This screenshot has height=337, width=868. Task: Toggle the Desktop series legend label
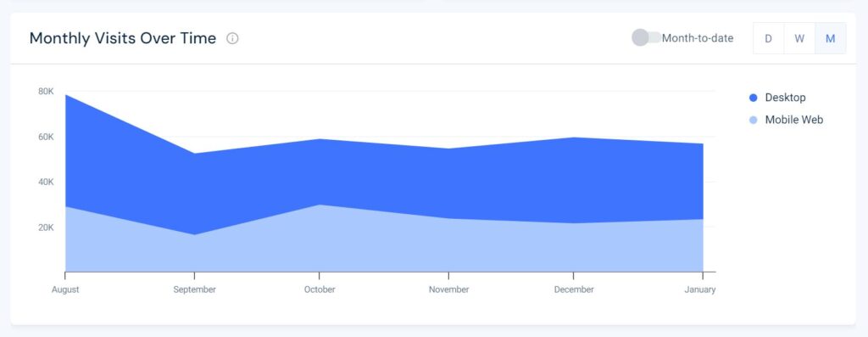click(x=785, y=98)
